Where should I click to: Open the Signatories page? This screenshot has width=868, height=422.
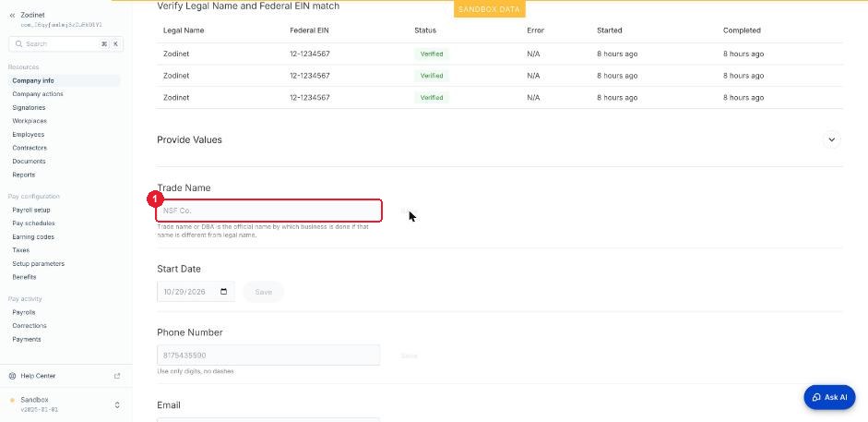point(29,107)
